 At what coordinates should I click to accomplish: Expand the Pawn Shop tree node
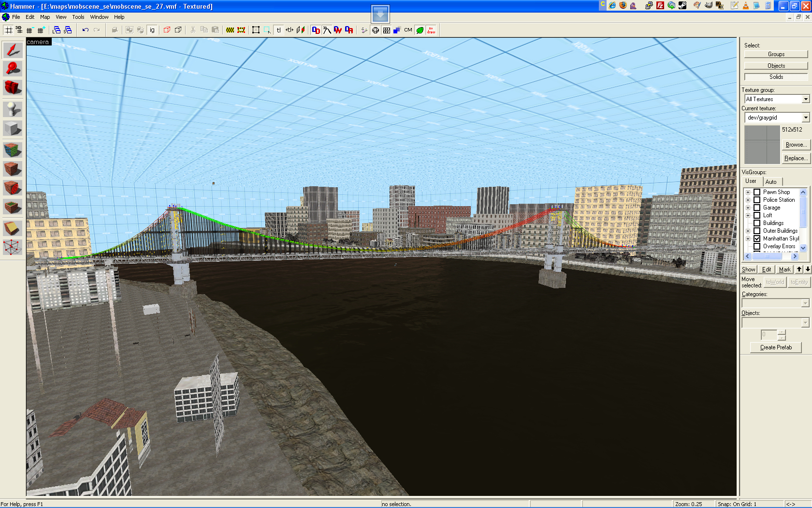[748, 192]
